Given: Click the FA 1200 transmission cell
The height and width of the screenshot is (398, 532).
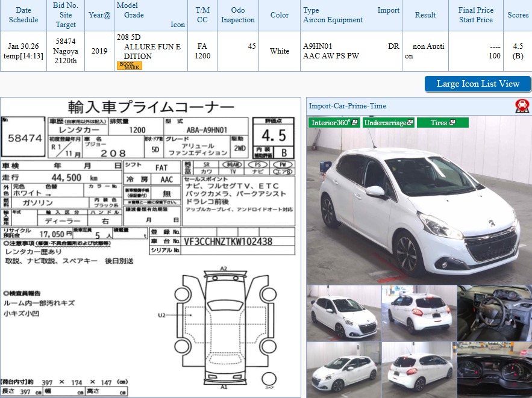Looking at the screenshot, I should click(202, 51).
